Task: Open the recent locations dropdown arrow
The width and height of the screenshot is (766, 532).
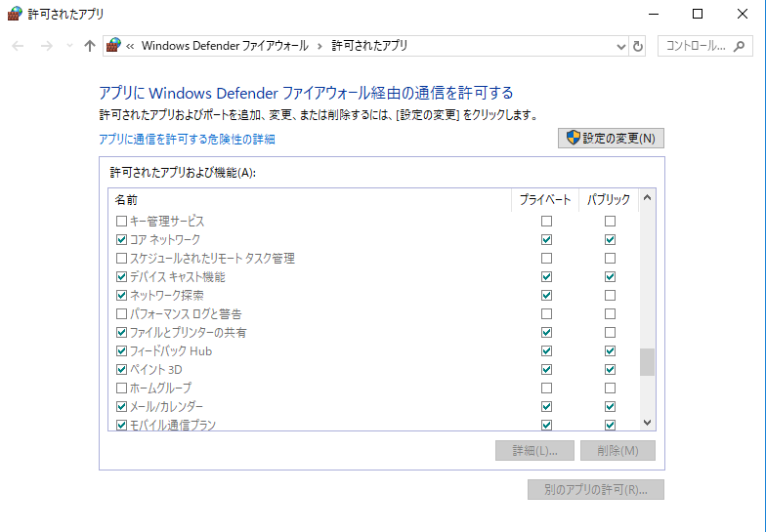Action: (x=69, y=46)
